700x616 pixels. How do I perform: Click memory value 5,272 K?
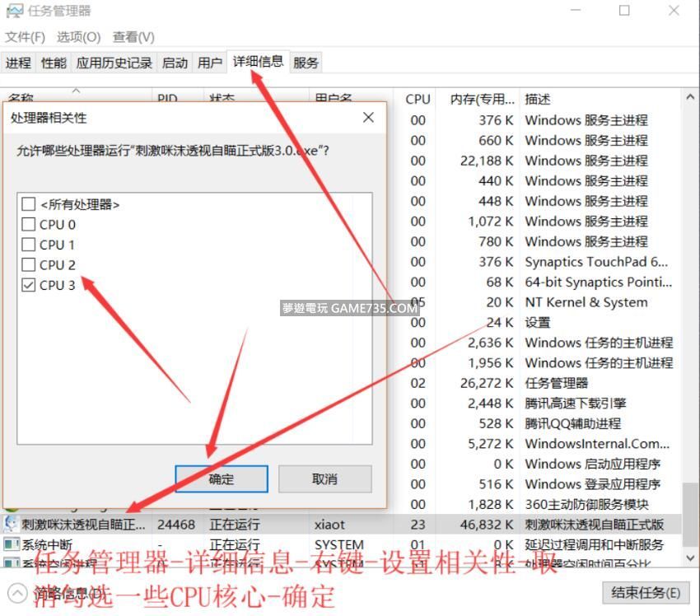(x=491, y=444)
